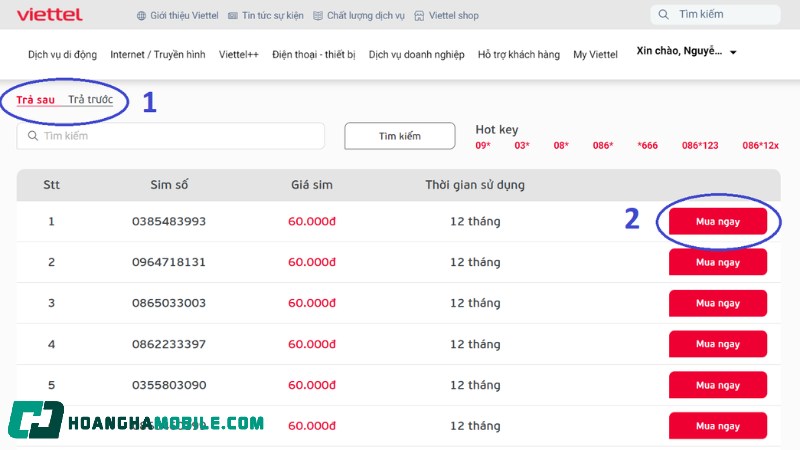
Task: Switch to the Trả trước tab
Action: click(x=90, y=100)
